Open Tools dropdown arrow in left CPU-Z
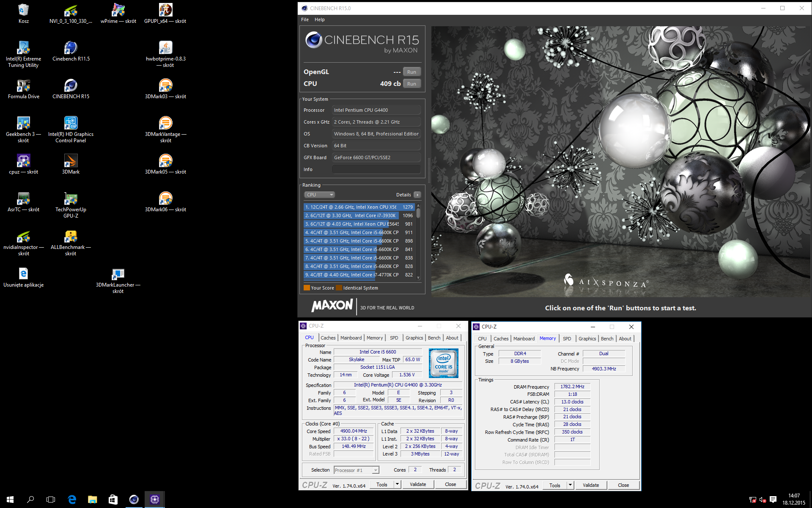 coord(397,485)
